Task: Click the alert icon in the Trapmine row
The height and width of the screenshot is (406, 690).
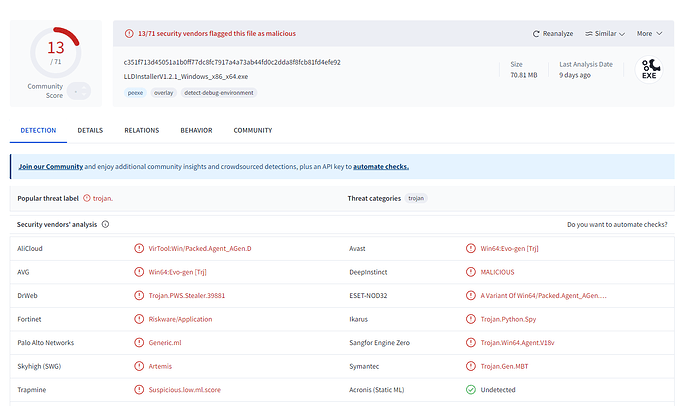Action: click(139, 390)
